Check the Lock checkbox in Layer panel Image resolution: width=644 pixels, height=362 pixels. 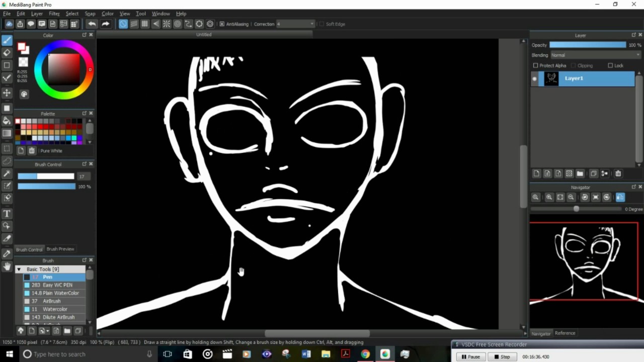pyautogui.click(x=610, y=65)
